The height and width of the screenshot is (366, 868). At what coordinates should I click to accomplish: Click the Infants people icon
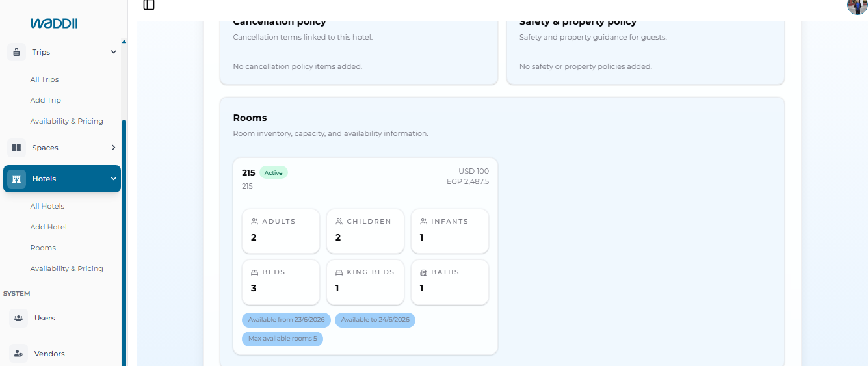[423, 222]
